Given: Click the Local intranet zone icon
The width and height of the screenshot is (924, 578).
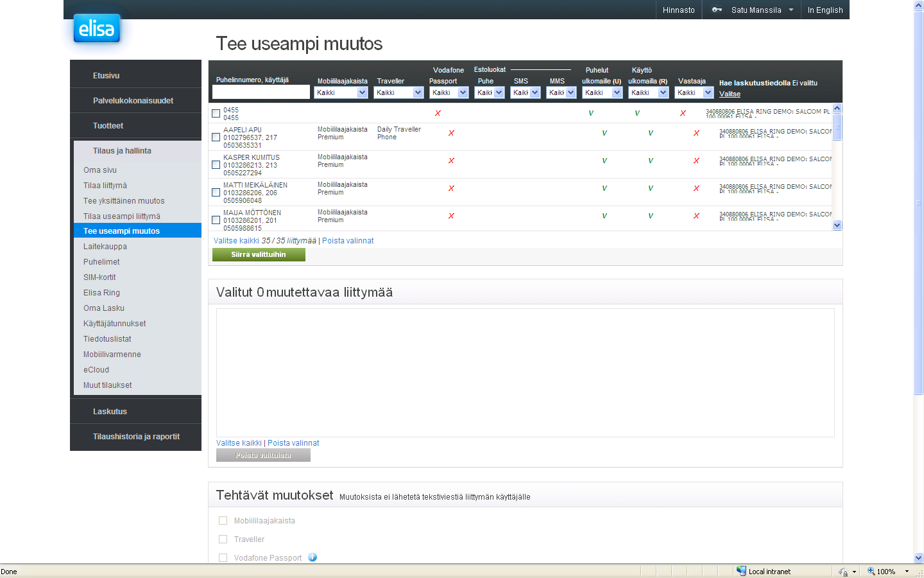Looking at the screenshot, I should tap(742, 571).
